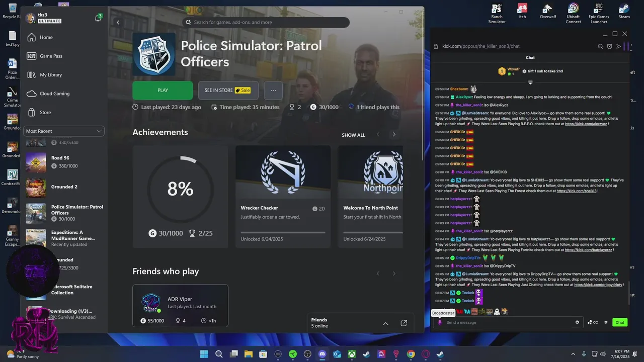Click shield blocker icon in Kick toolbar
Viewport: 644px width, 362px height.
tap(609, 46)
